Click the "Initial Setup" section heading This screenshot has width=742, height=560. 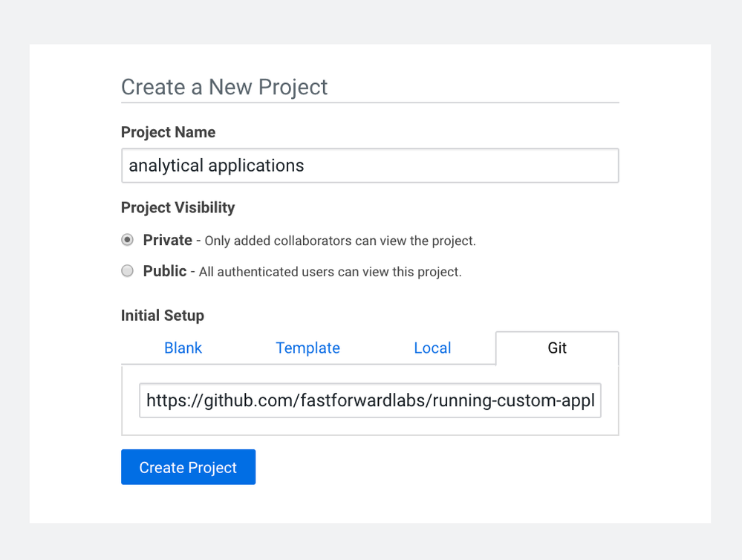click(163, 315)
